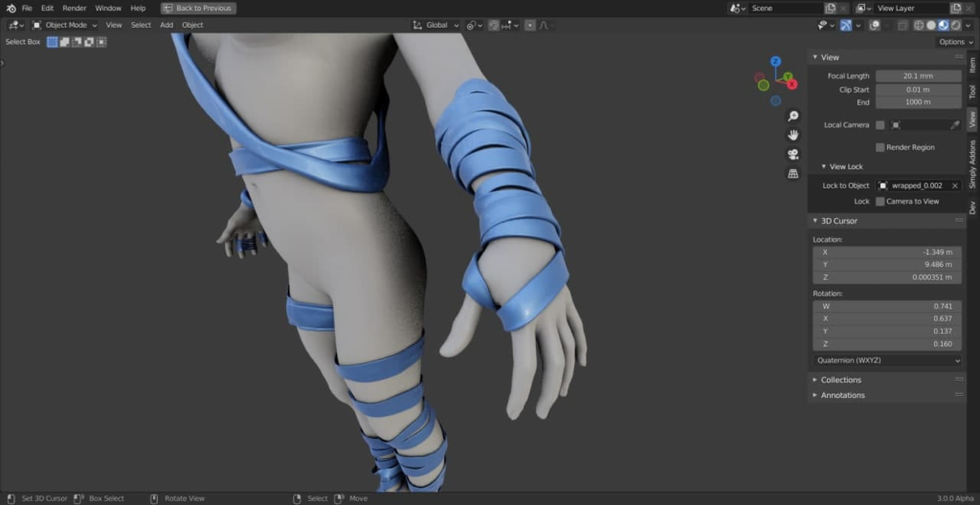Image resolution: width=980 pixels, height=505 pixels.
Task: Click the pan hand viewport icon
Action: 793,135
